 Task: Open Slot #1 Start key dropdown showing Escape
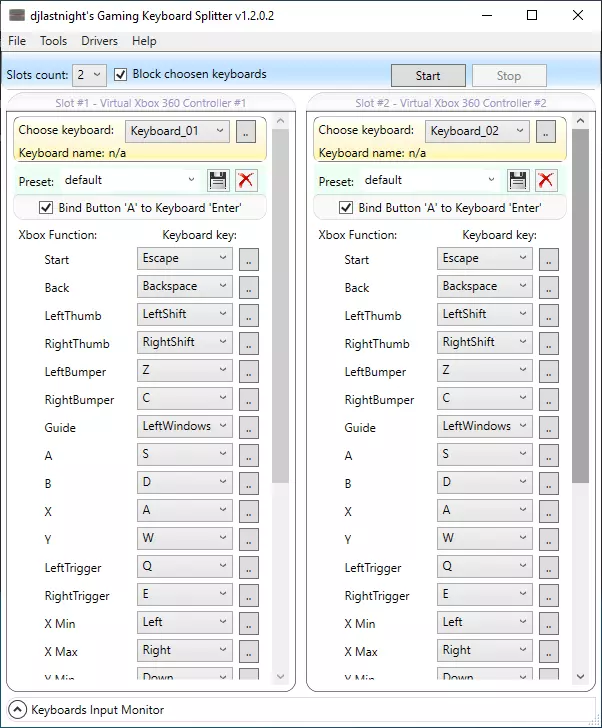pyautogui.click(x=185, y=259)
